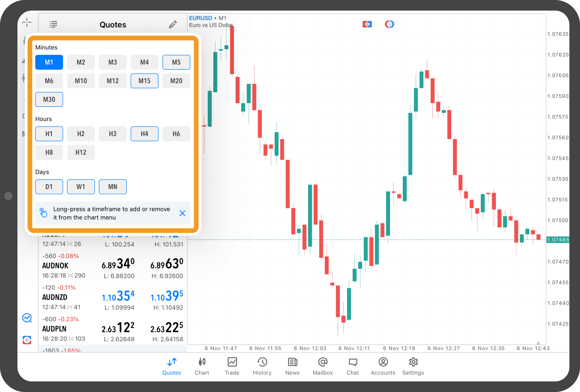Dismiss the long-press timeframe hint

(x=183, y=213)
